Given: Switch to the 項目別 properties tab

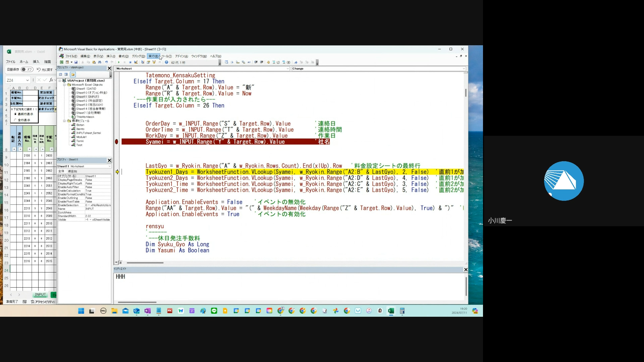Looking at the screenshot, I should [72, 171].
